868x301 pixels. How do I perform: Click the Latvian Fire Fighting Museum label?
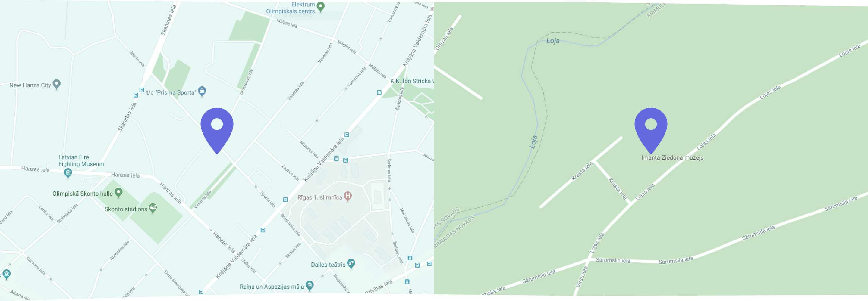coord(81,161)
